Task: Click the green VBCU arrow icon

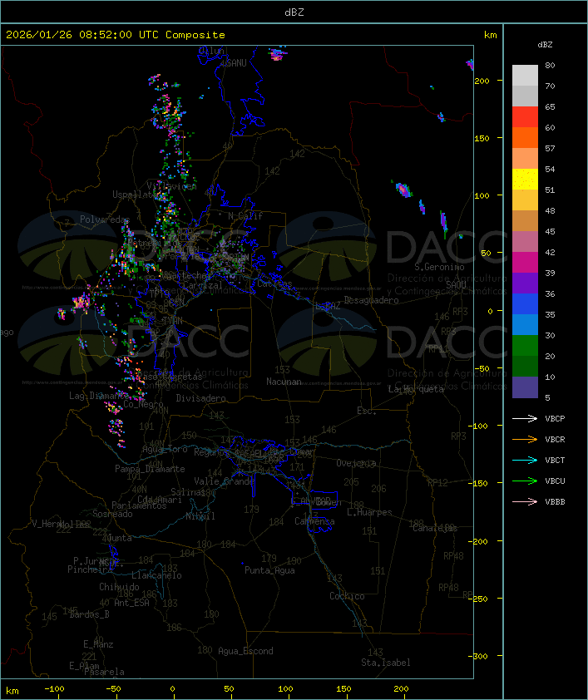Action: (x=525, y=481)
